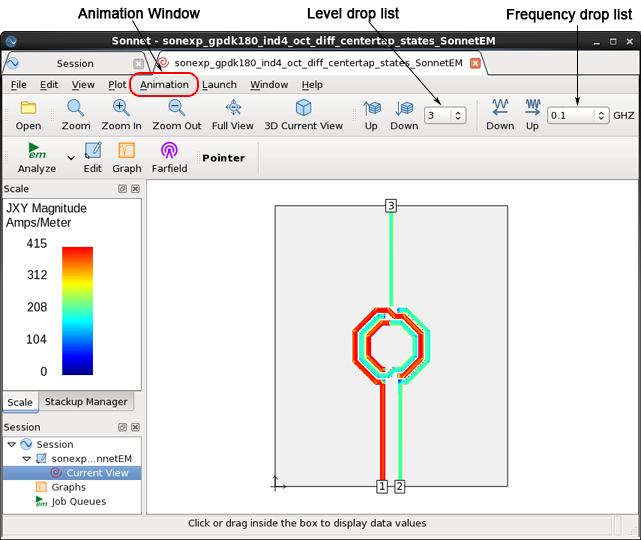Screen dimensions: 641x540
Task: Open the File menu
Action: [19, 85]
